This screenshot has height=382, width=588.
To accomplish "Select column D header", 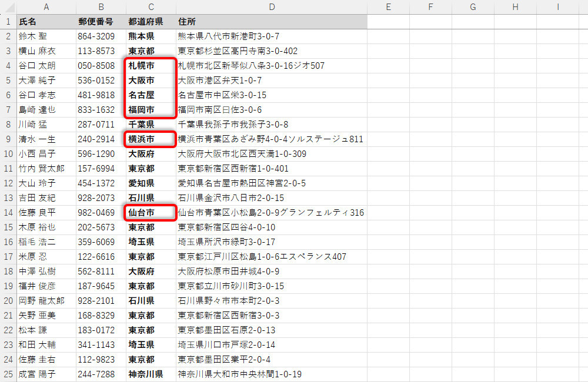I will 271,7.
